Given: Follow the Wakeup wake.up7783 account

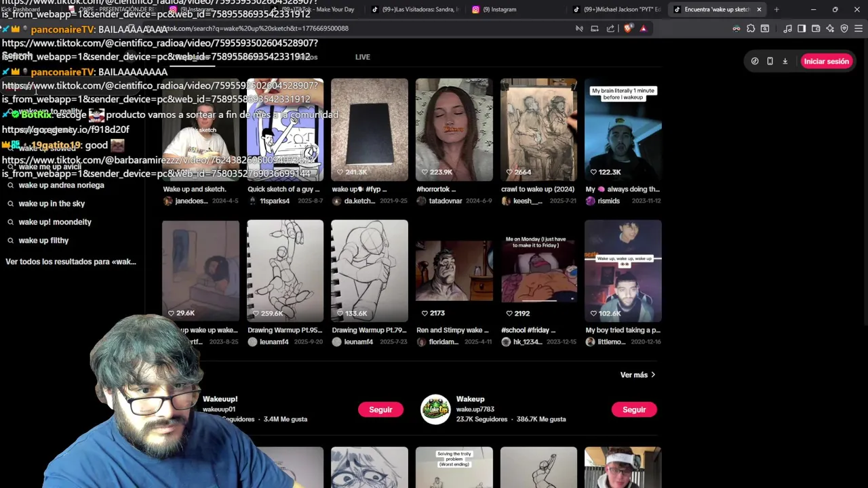Looking at the screenshot, I should [x=634, y=409].
